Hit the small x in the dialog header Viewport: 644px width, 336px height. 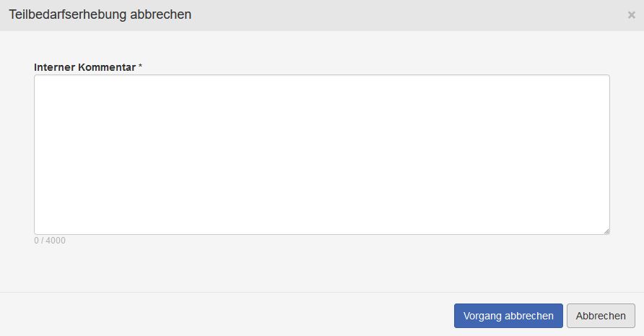(x=632, y=15)
